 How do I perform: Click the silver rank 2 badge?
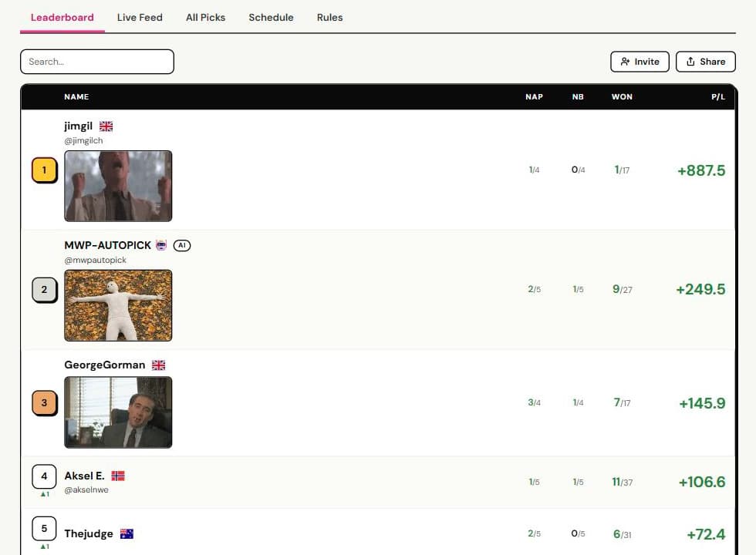coord(45,290)
